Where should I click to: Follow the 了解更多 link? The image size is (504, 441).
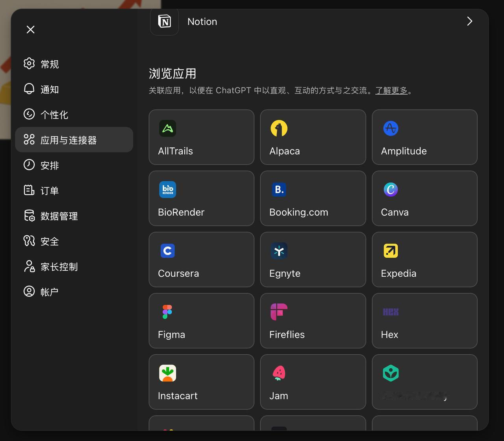click(391, 90)
